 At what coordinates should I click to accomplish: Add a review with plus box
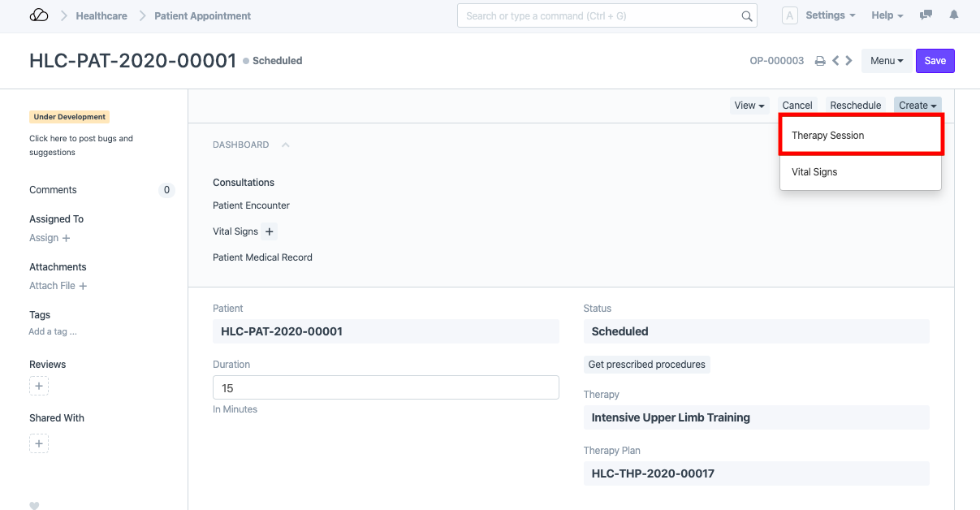pos(39,387)
